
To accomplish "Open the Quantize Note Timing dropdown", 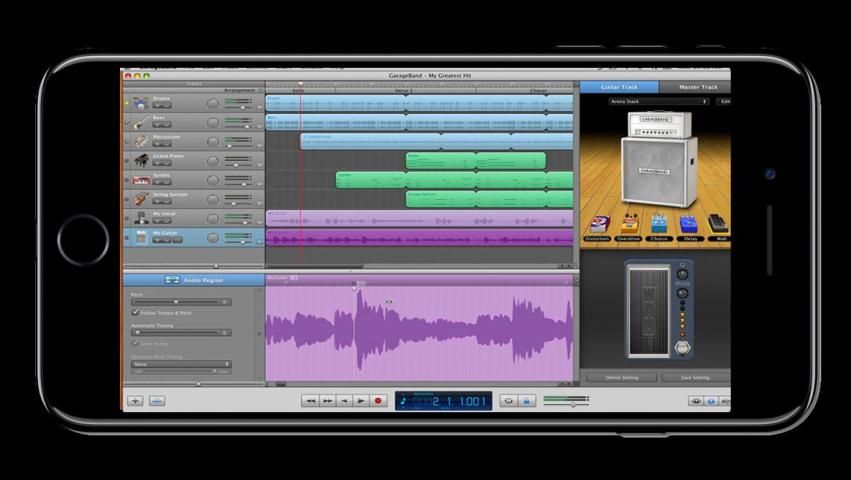I will click(x=181, y=364).
